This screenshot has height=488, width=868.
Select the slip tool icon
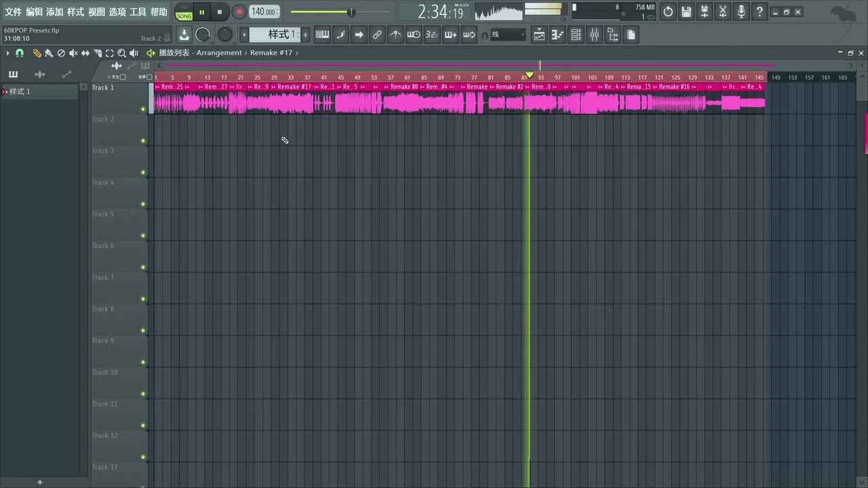(85, 53)
